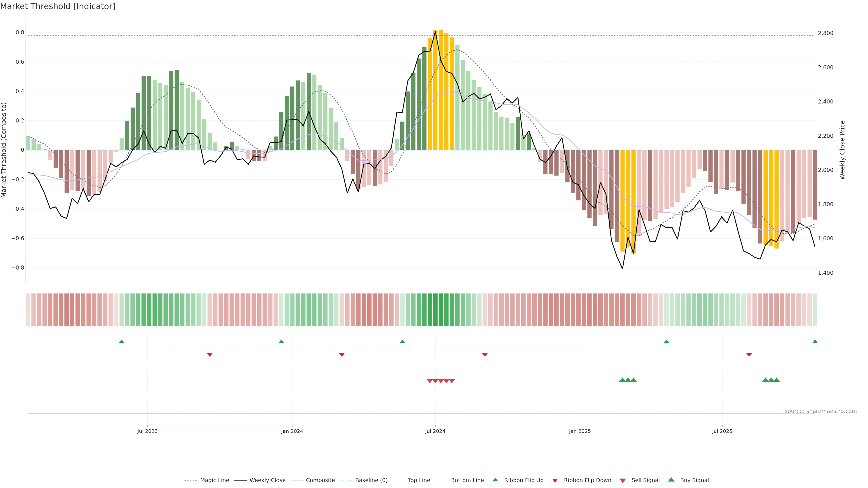The width and height of the screenshot is (868, 488).
Task: Click the Ribbon Flip Up legend triangle icon
Action: [x=495, y=480]
